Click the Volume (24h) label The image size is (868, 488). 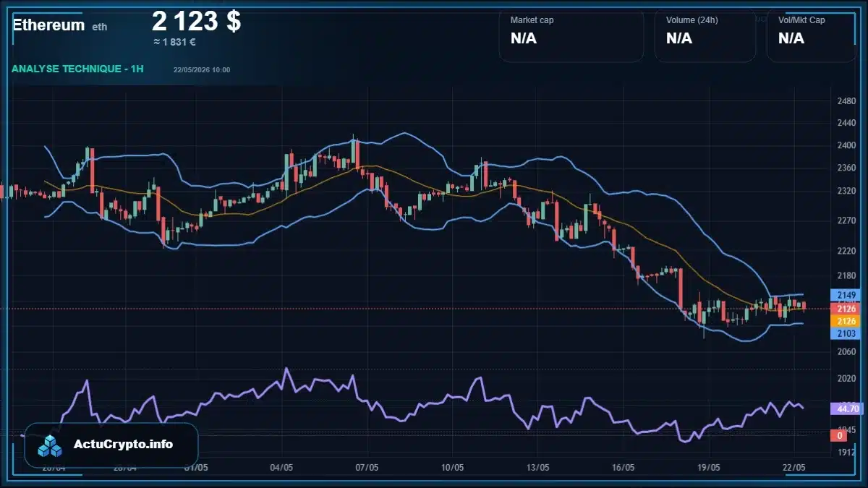pyautogui.click(x=692, y=20)
